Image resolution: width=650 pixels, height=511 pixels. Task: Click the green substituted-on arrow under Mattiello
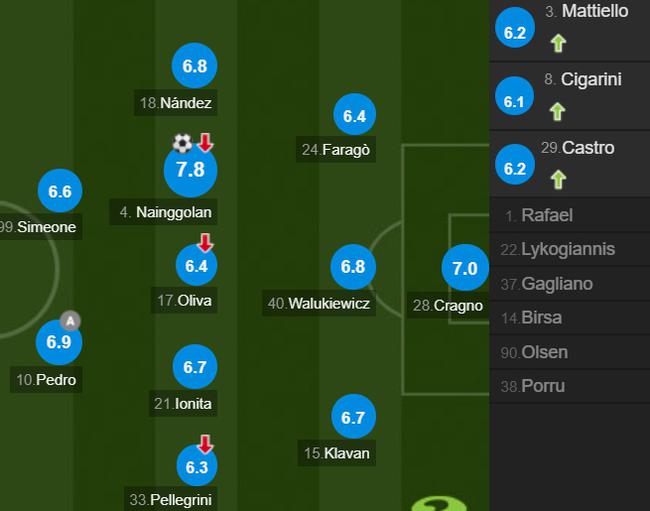558,43
